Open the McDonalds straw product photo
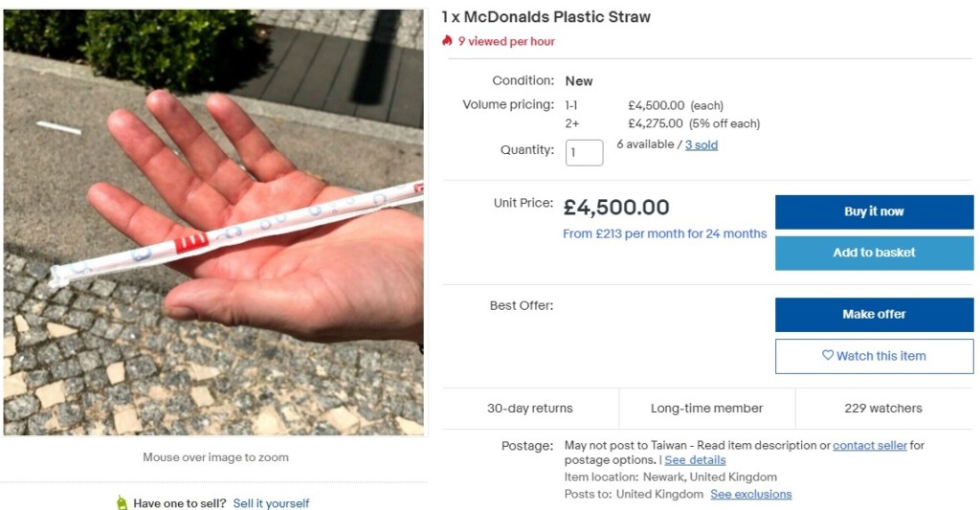 213,222
